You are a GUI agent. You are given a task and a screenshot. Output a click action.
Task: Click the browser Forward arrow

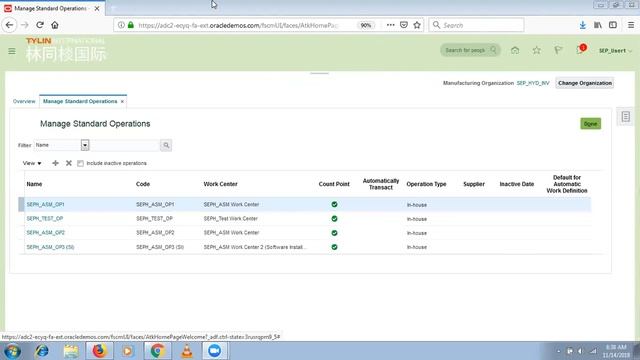(x=24, y=25)
